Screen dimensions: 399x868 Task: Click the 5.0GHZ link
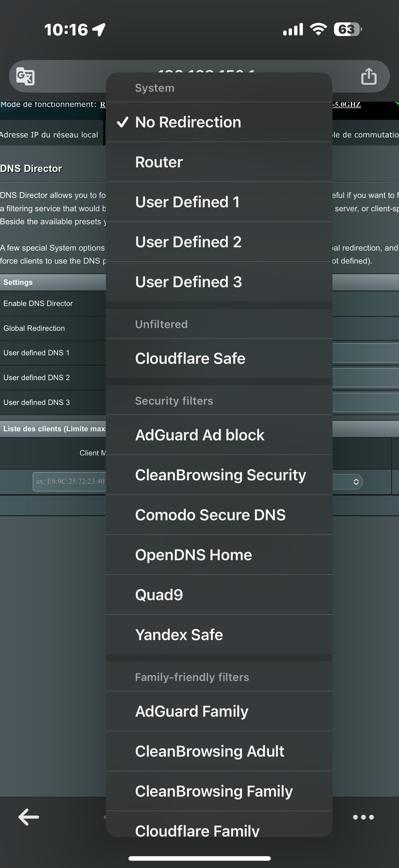(346, 104)
